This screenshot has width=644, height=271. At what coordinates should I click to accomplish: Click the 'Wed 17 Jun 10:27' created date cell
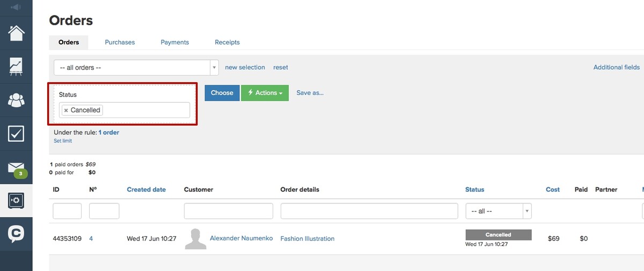(x=151, y=238)
